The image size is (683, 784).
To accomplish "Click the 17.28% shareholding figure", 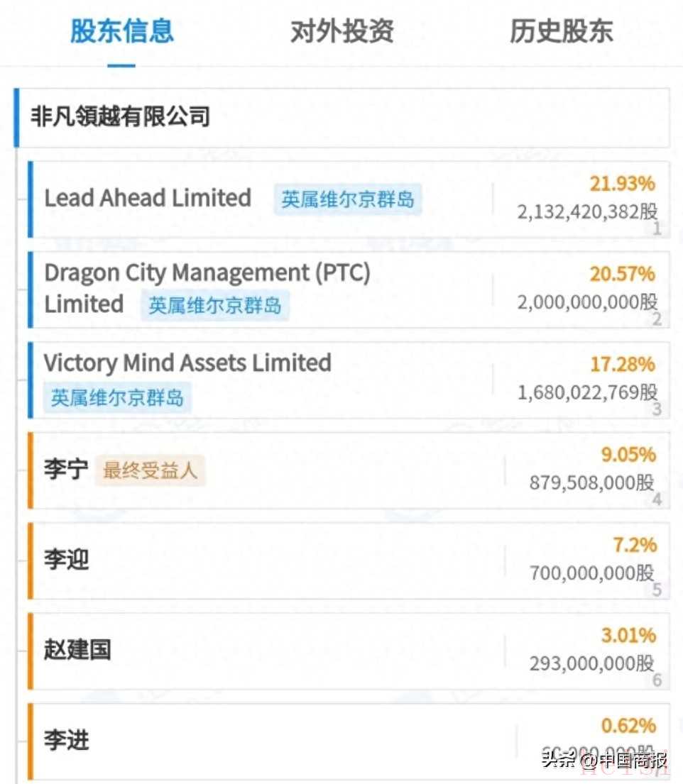I will [623, 365].
